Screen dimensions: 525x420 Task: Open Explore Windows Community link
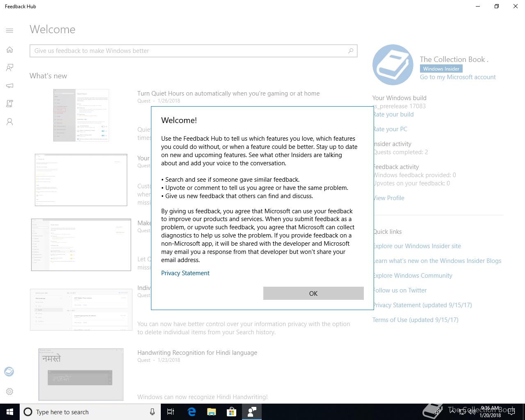tap(413, 276)
